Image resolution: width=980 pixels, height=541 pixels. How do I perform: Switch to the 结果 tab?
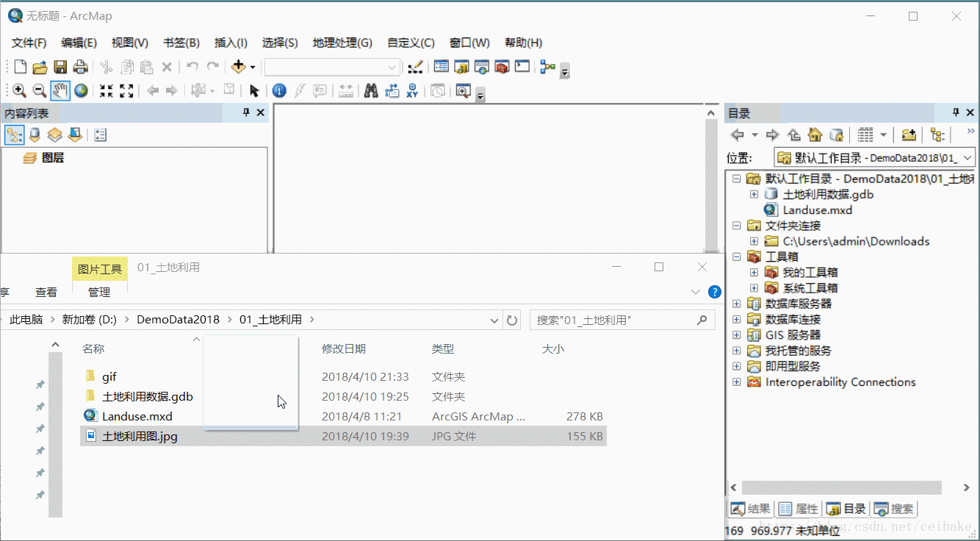(750, 509)
